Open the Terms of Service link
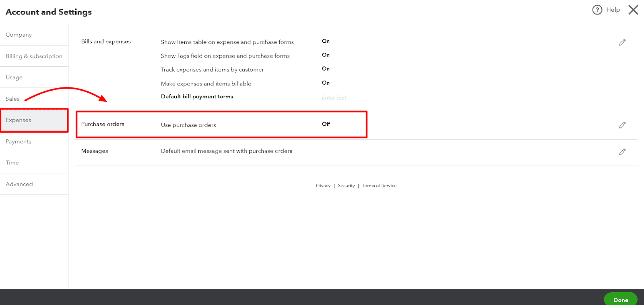Screen dimensions: 644x305 379,186
